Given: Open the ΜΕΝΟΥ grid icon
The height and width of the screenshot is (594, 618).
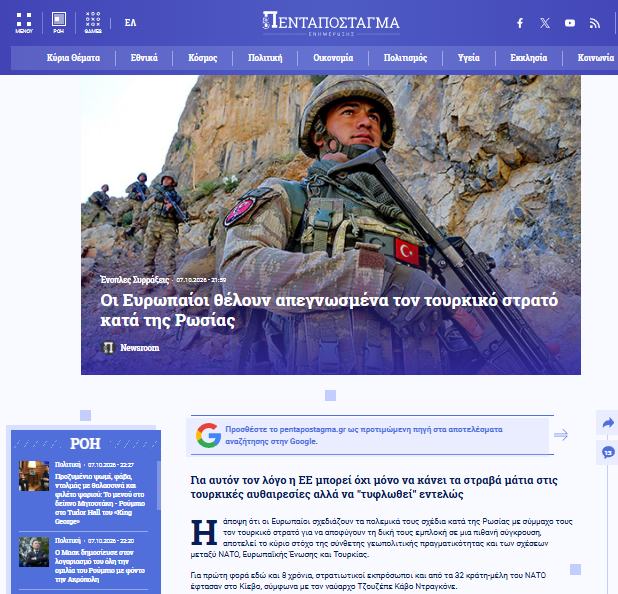Looking at the screenshot, I should click(24, 23).
